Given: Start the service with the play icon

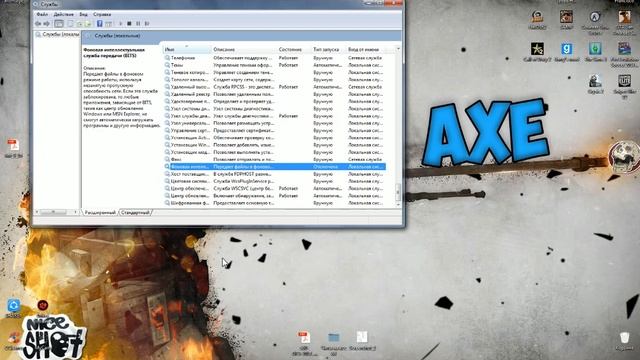Looking at the screenshot, I should coord(120,24).
